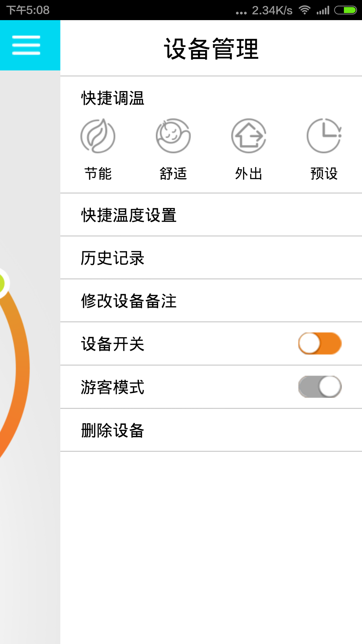
Task: Tap the battery indicator icon
Action: tap(346, 10)
